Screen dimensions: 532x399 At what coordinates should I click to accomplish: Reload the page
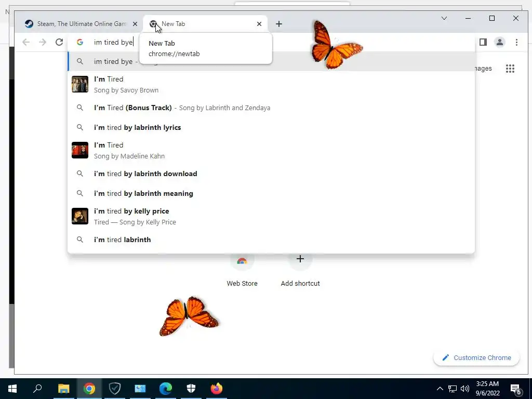pos(59,42)
